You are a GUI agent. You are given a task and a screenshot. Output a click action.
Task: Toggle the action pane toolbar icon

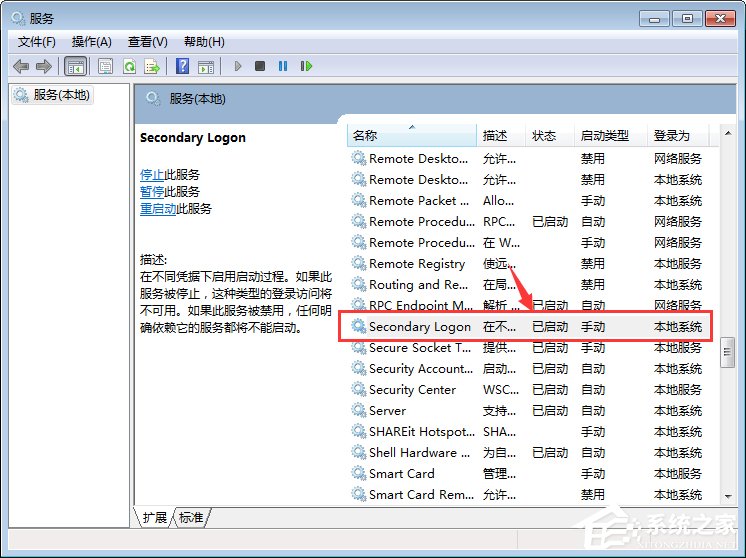pyautogui.click(x=206, y=67)
